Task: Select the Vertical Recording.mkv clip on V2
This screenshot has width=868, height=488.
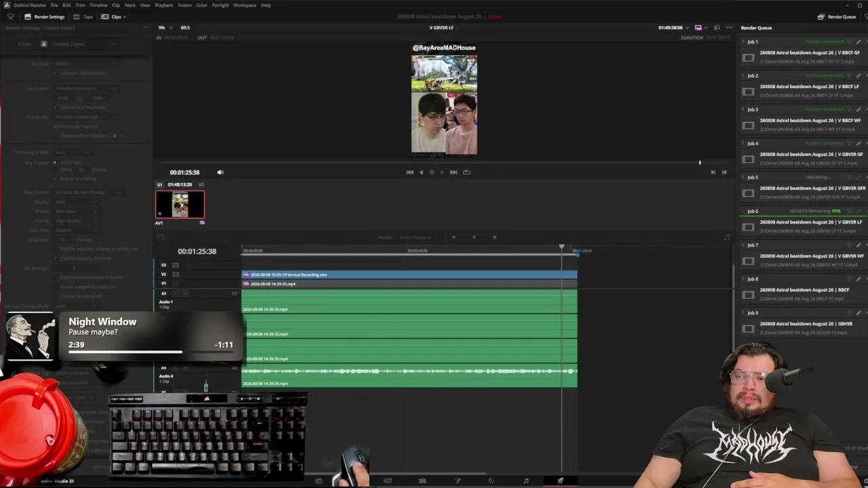Action: tap(410, 274)
